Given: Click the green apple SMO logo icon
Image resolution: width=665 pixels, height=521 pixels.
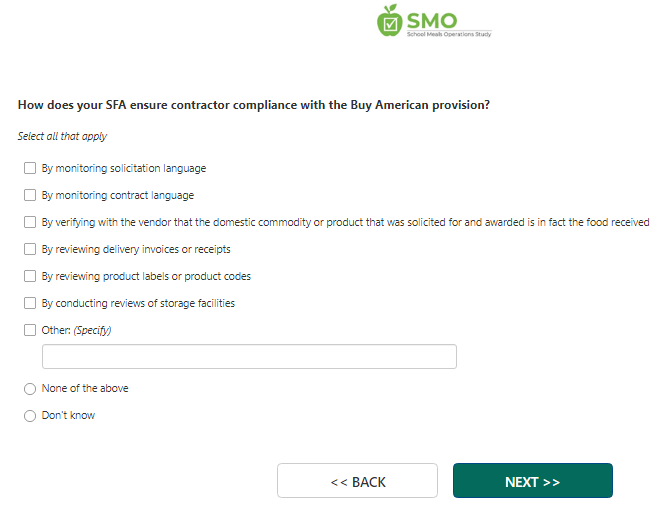Looking at the screenshot, I should pos(389,20).
